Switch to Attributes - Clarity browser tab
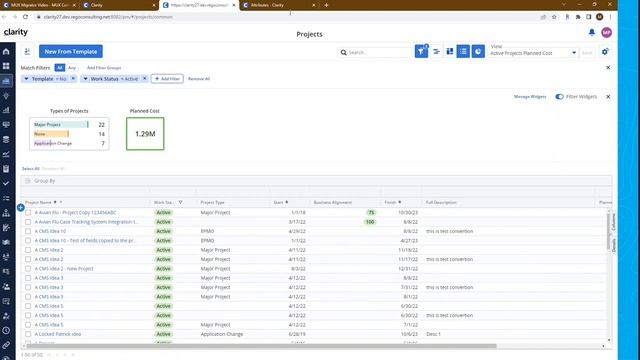640x360 pixels. [x=279, y=5]
